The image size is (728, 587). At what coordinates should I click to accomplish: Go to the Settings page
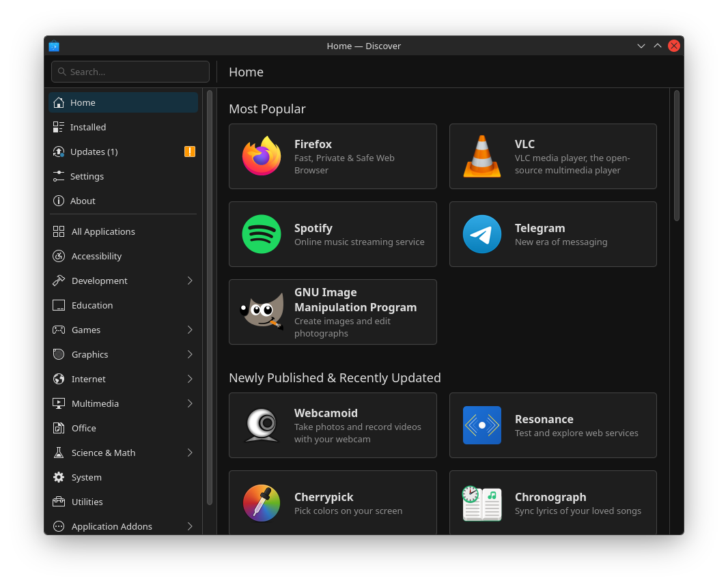tap(123, 176)
